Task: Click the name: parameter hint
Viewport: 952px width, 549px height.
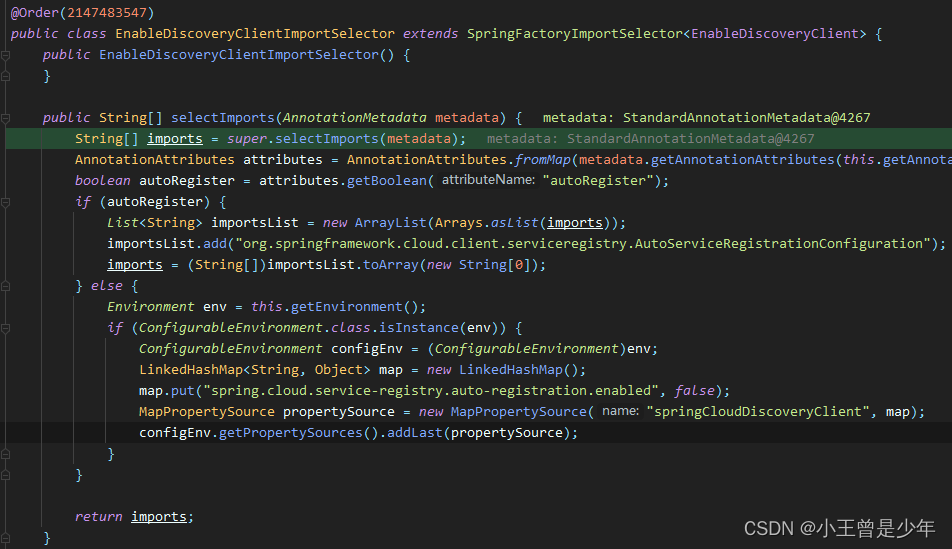Action: click(x=620, y=411)
